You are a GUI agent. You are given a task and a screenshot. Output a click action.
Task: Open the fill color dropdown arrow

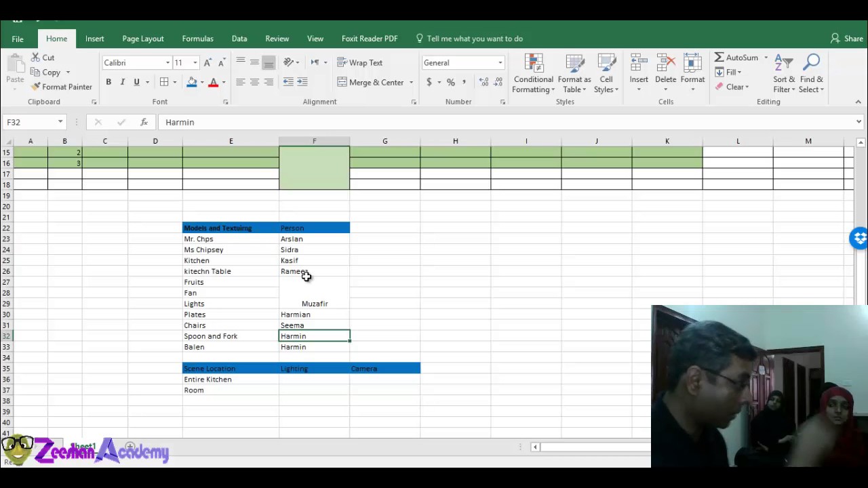[202, 83]
